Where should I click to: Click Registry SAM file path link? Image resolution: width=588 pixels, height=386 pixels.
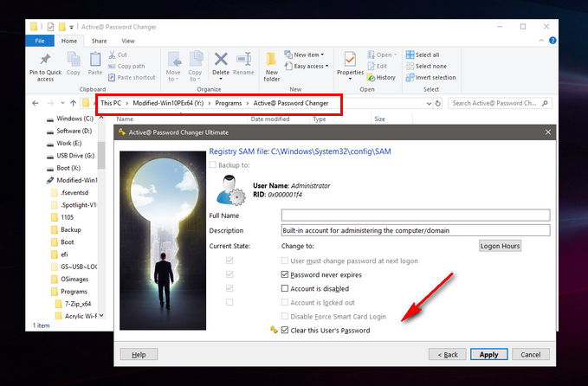(300, 151)
